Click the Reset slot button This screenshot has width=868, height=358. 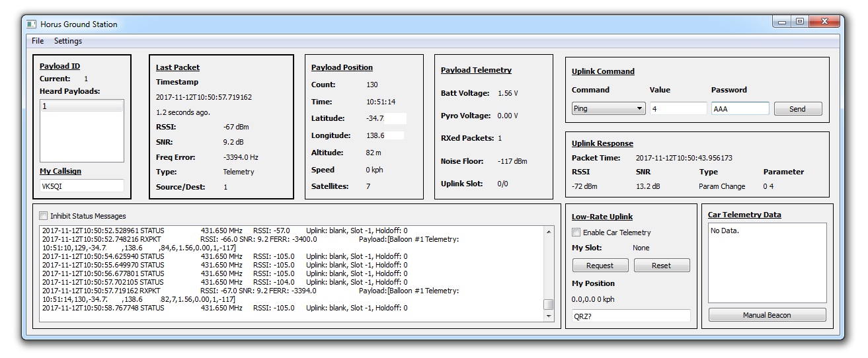pyautogui.click(x=661, y=266)
